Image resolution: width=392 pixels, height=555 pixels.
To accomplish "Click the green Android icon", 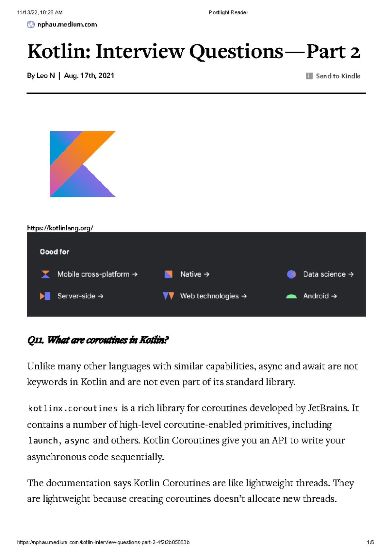I will (x=291, y=296).
